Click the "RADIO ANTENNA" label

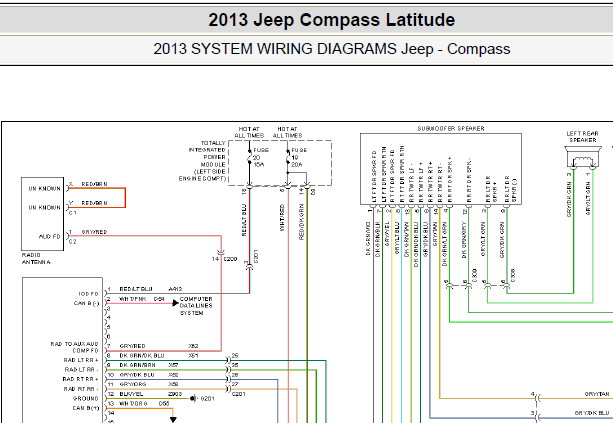(x=36, y=258)
